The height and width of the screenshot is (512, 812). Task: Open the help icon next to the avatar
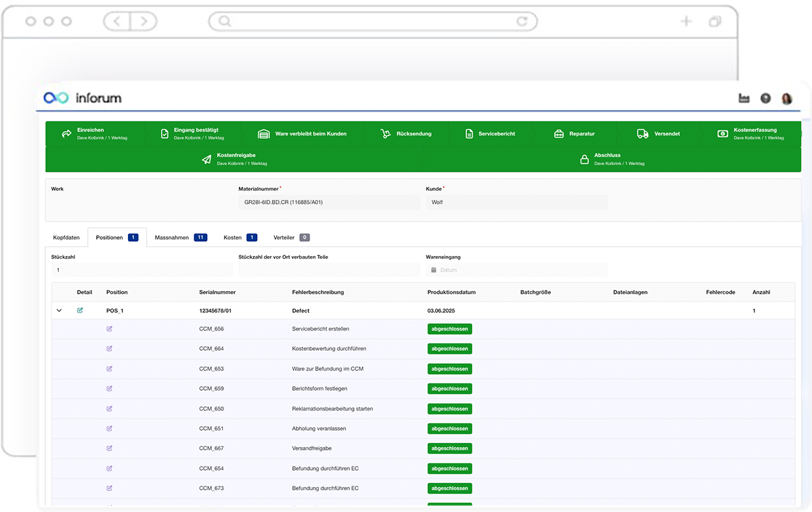pos(765,98)
